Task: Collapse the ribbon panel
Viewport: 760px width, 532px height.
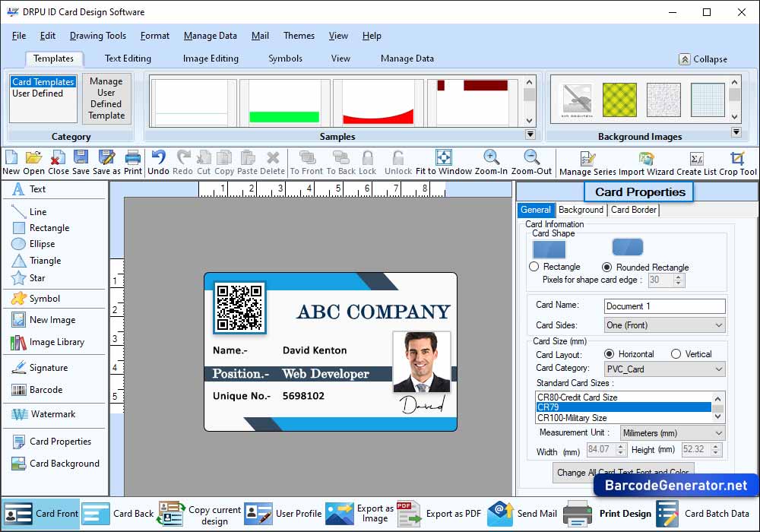Action: [x=703, y=59]
